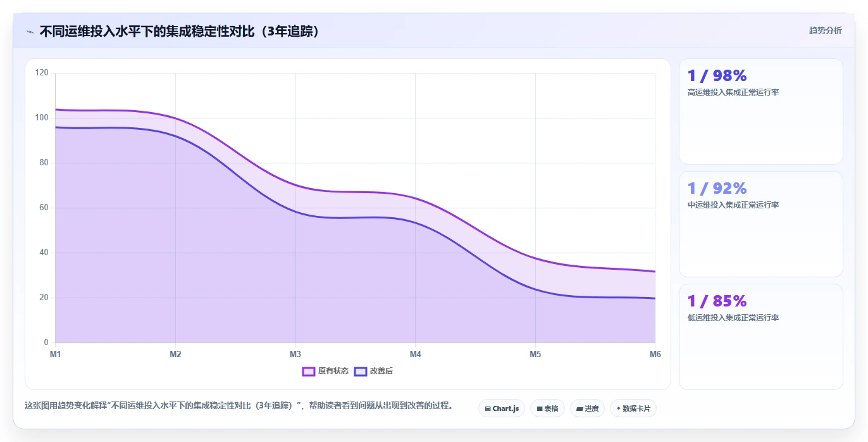Image resolution: width=868 pixels, height=442 pixels.
Task: Click the chart title 不同运维投入水平下的集成稳定性对比
Action: [x=180, y=31]
